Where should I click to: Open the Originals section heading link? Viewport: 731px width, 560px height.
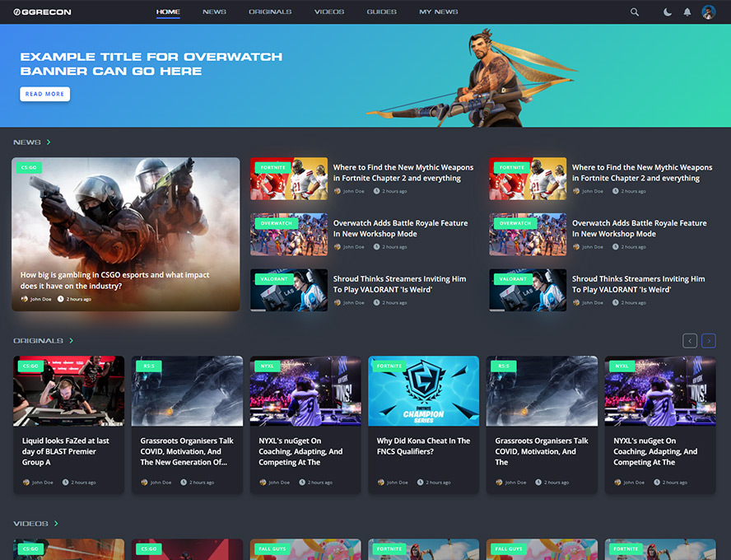click(38, 341)
